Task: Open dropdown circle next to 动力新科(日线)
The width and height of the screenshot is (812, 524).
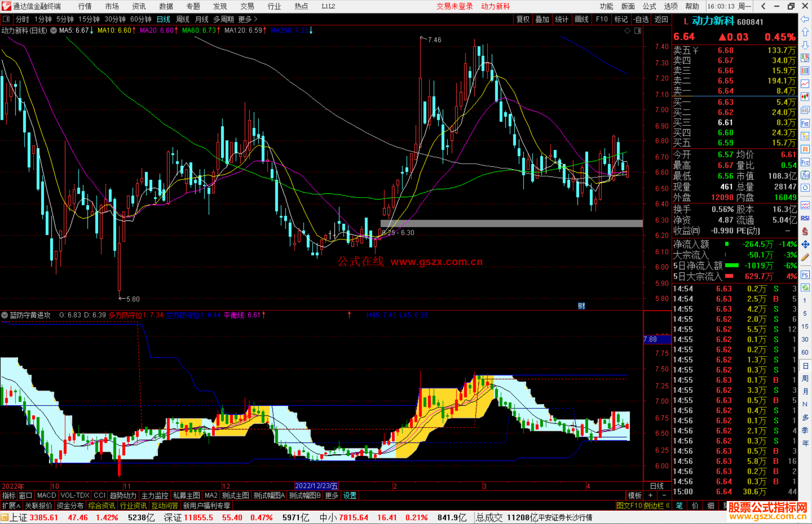Action: click(x=54, y=31)
